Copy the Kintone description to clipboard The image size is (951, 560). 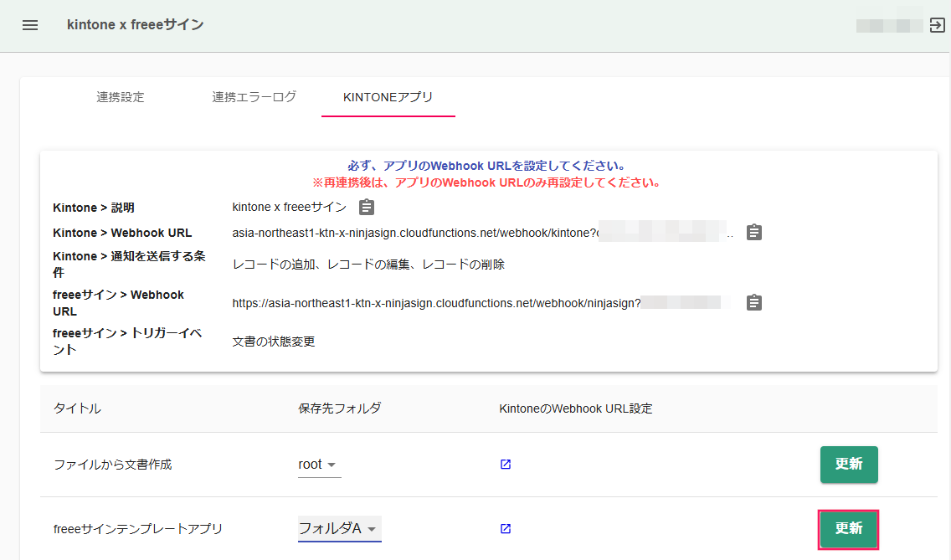(367, 208)
